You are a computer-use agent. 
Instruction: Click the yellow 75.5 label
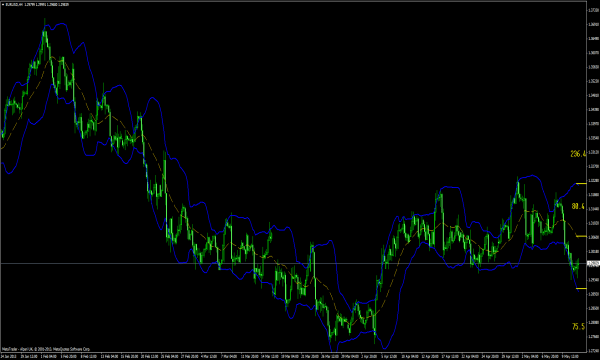(x=578, y=326)
